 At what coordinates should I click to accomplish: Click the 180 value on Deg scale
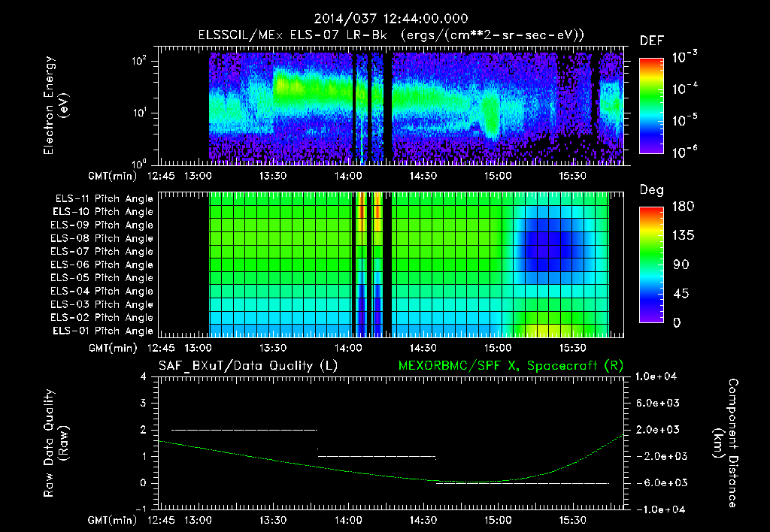coord(683,207)
